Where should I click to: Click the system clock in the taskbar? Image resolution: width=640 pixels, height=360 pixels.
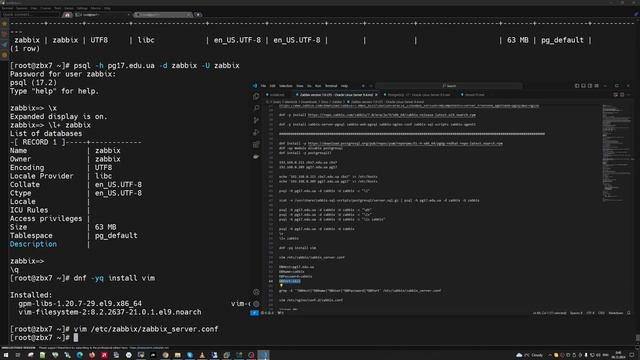click(x=618, y=355)
